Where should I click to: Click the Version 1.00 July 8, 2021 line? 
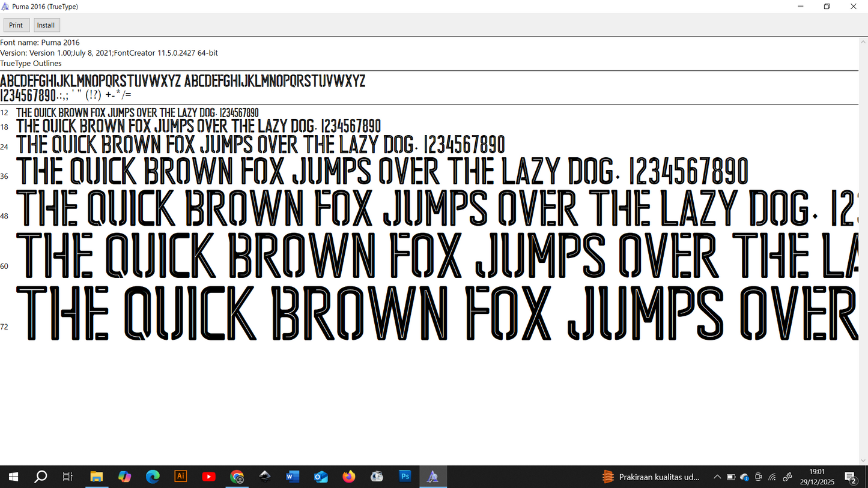click(109, 53)
